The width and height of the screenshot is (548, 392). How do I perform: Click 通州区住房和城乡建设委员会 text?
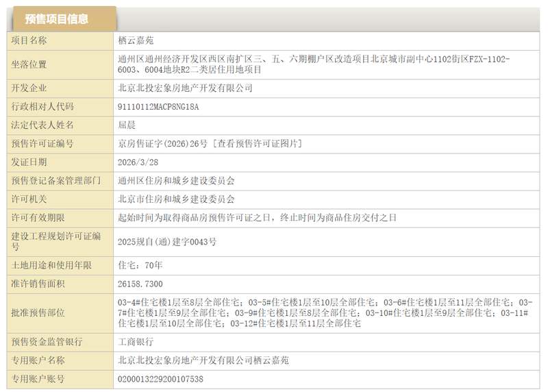pyautogui.click(x=176, y=180)
